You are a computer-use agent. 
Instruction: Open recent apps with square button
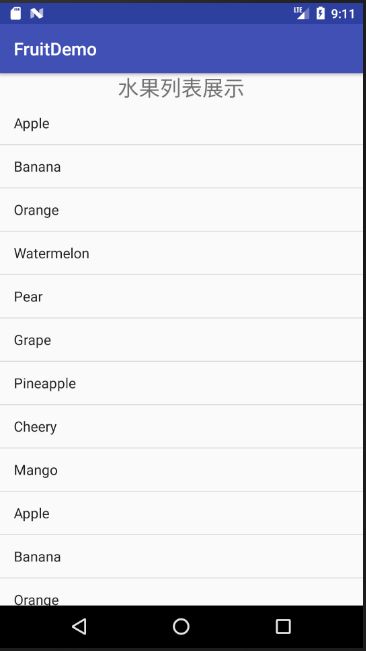click(x=283, y=626)
